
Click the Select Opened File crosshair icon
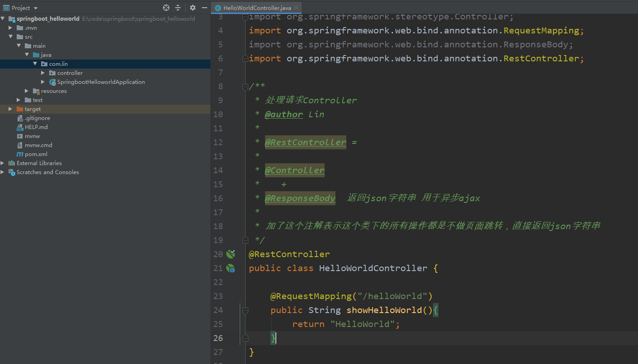pyautogui.click(x=166, y=7)
